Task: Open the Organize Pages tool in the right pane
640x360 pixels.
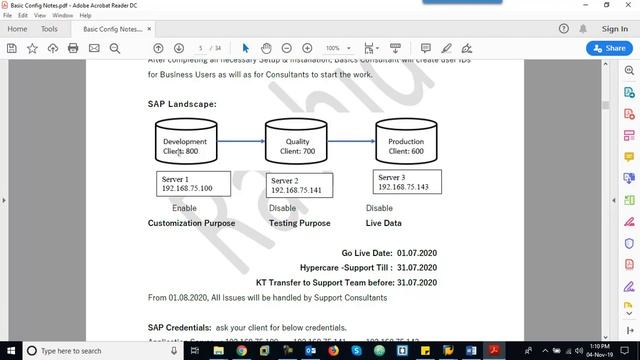Action: tap(629, 200)
